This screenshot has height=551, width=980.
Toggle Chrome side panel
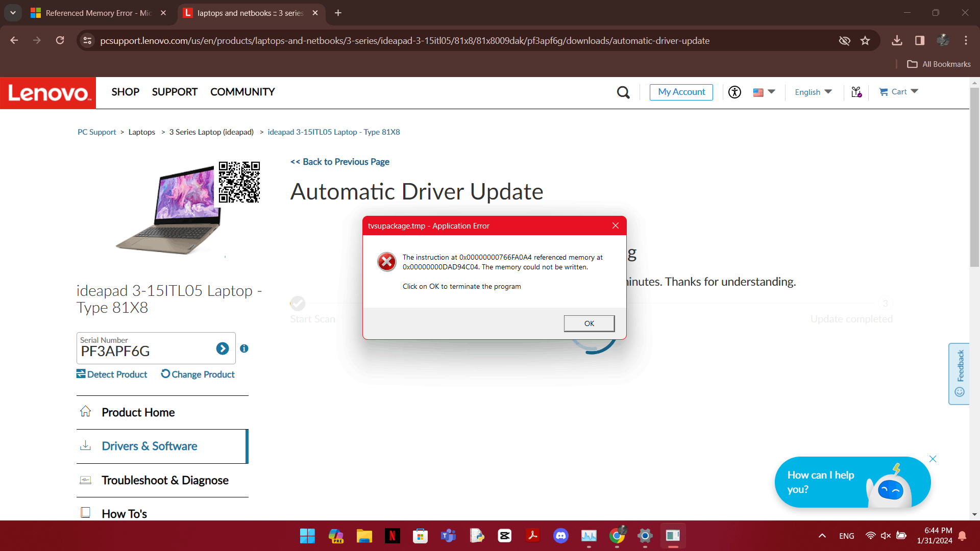(920, 41)
